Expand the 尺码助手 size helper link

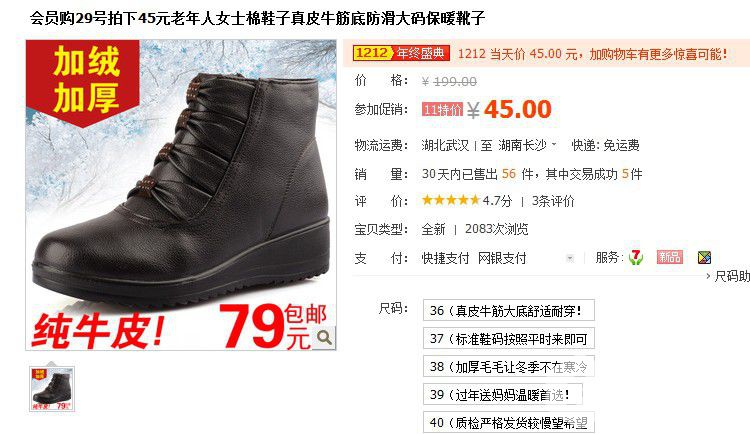pyautogui.click(x=728, y=276)
